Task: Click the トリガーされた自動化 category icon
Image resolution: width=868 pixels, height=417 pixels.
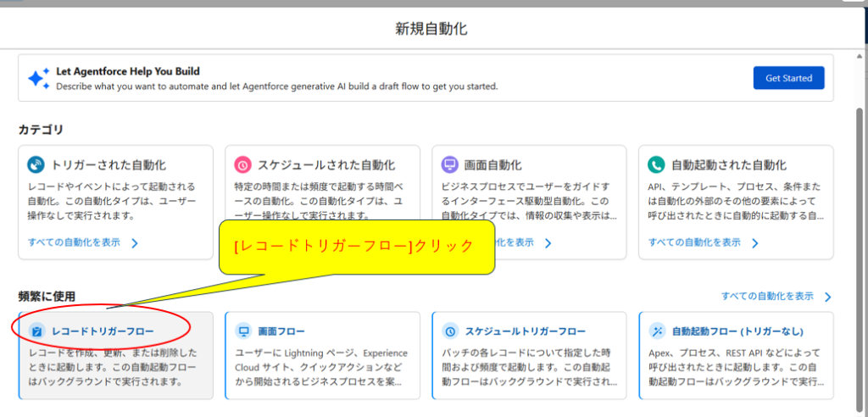Action: coord(36,164)
